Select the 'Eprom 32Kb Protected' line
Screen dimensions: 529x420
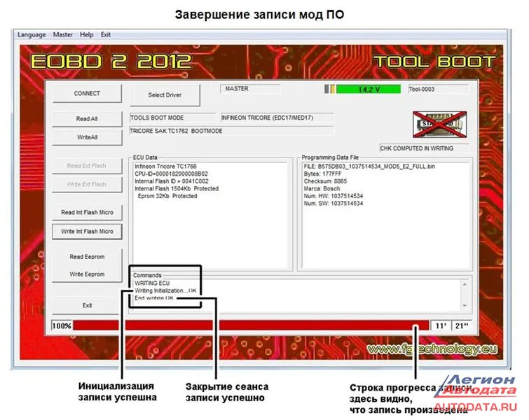[x=167, y=196]
